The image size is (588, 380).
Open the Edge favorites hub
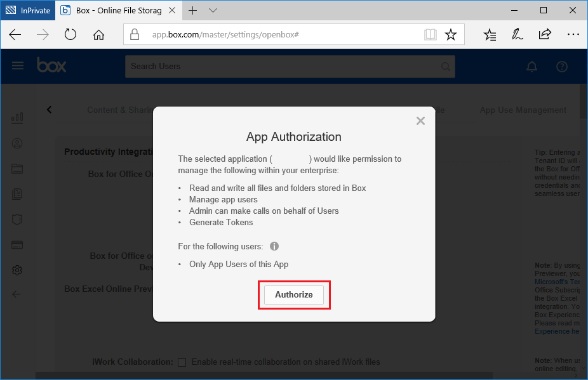(490, 34)
